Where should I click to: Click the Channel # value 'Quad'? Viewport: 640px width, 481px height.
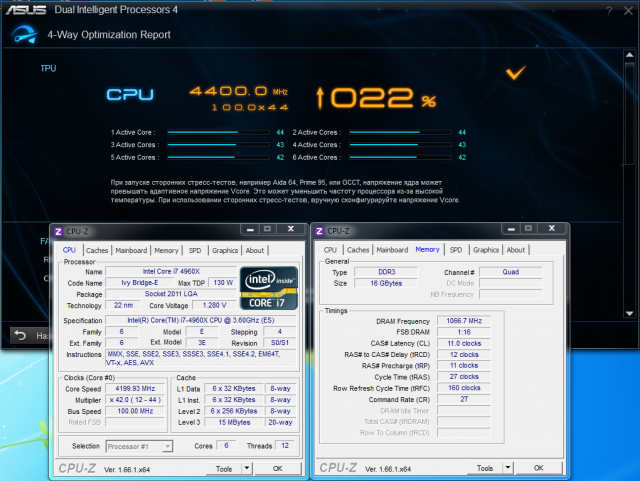pyautogui.click(x=511, y=272)
